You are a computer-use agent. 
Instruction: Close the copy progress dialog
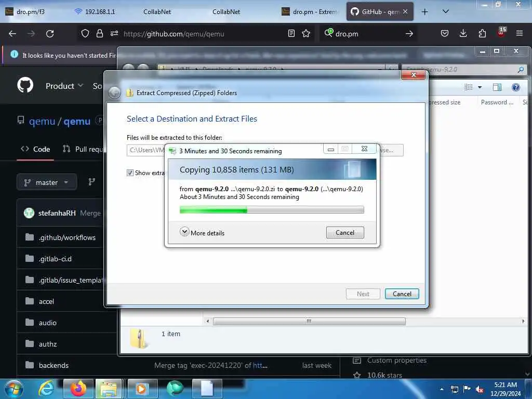(x=364, y=149)
